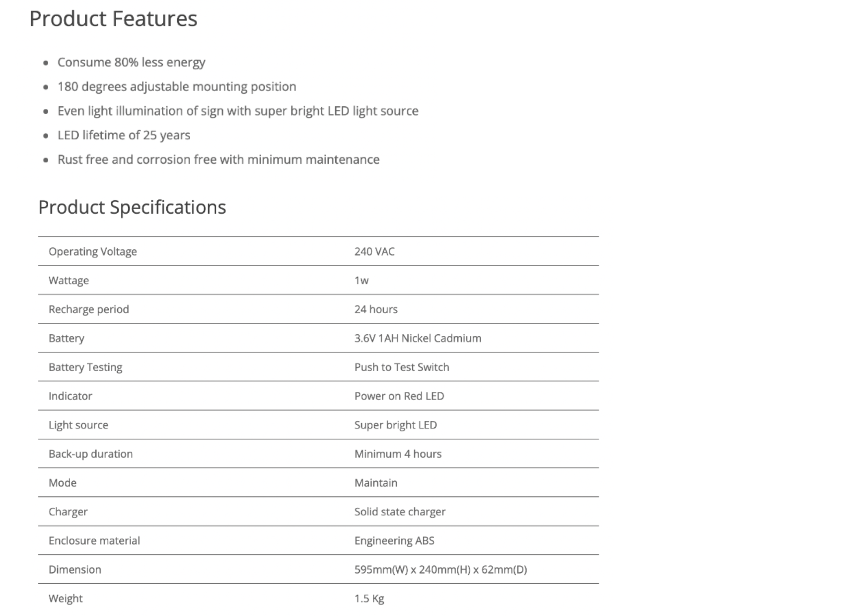This screenshot has height=616, width=868.
Task: Click the even light illumination feature text
Action: click(x=238, y=111)
